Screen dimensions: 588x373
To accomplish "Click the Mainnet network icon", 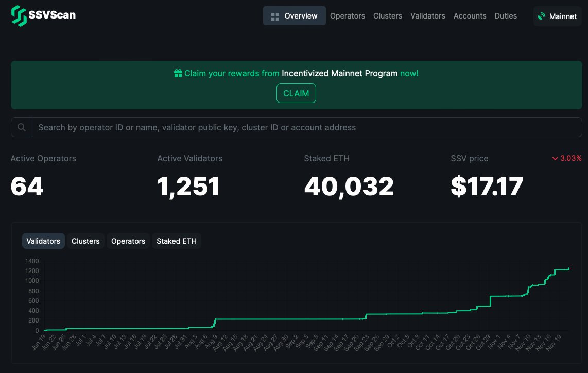I will pyautogui.click(x=542, y=16).
